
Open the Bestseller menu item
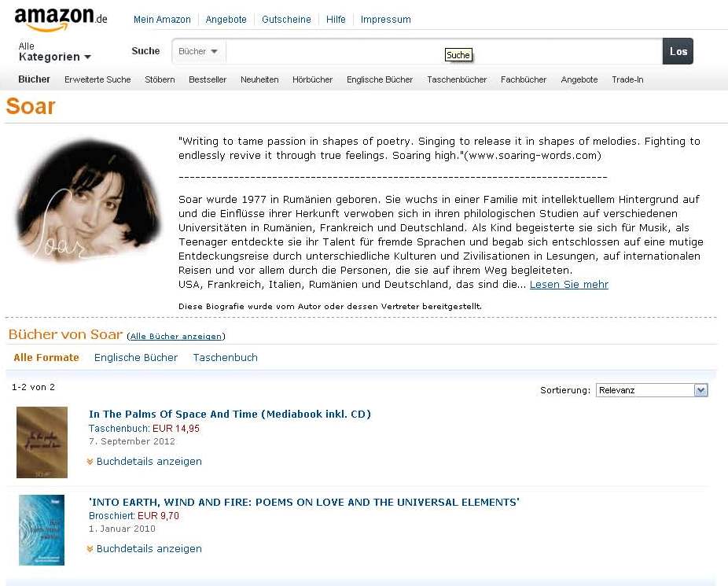point(208,79)
